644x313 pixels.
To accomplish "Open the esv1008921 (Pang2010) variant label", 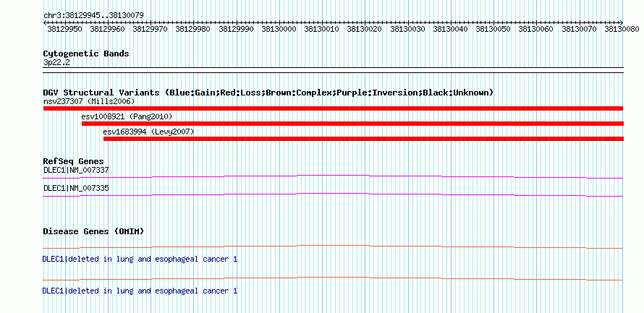I will click(127, 117).
